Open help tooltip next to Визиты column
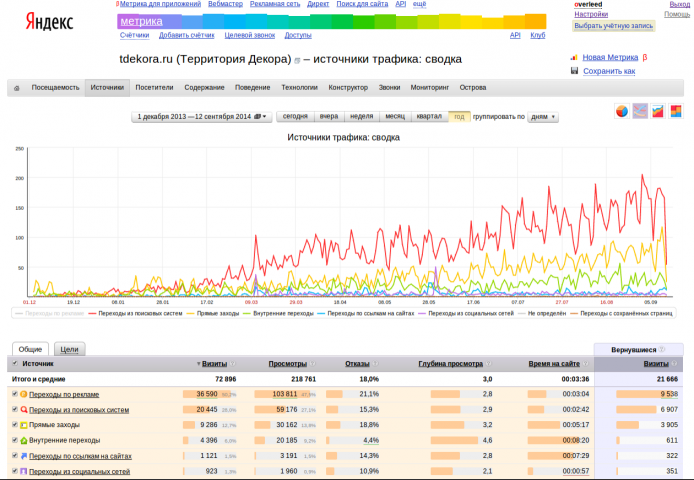The height and width of the screenshot is (480, 694). (x=233, y=364)
